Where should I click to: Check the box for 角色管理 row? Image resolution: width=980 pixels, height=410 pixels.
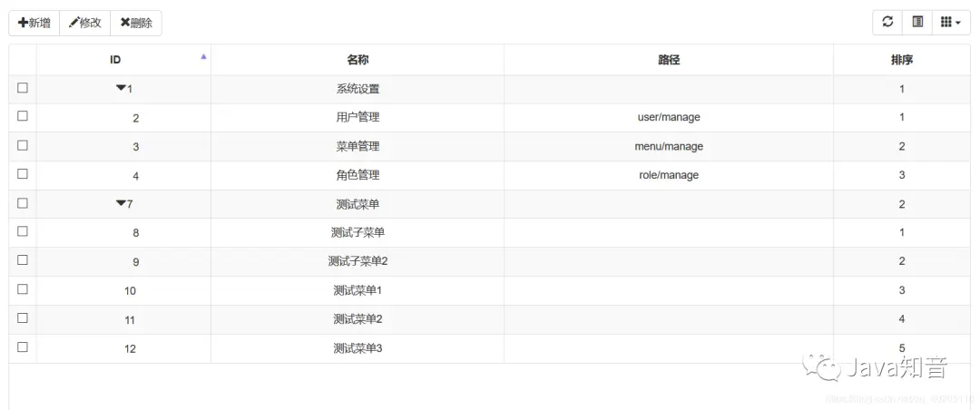pos(23,174)
